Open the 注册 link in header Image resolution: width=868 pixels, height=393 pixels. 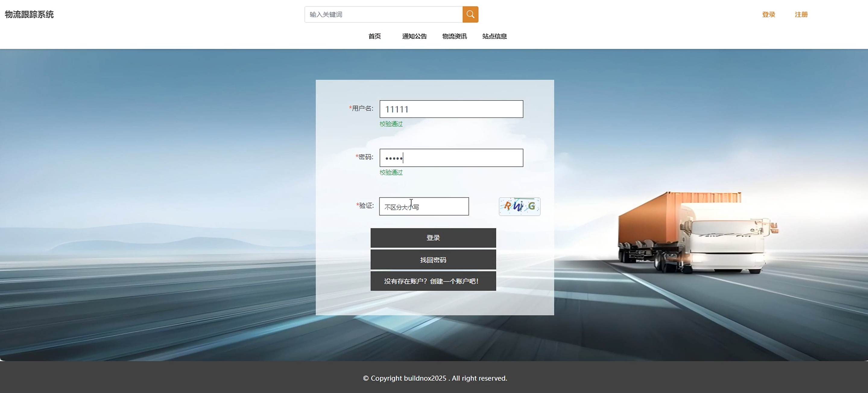coord(801,14)
